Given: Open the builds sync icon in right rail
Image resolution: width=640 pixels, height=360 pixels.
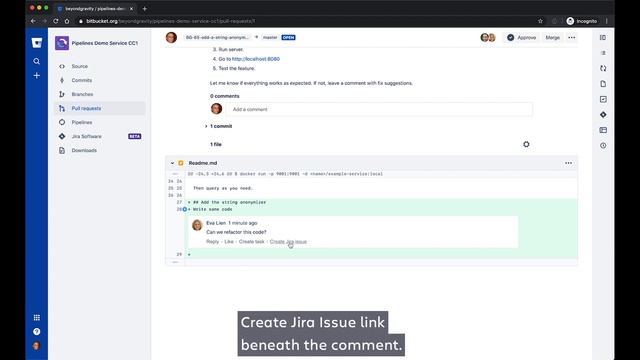Looking at the screenshot, I should pos(603,69).
